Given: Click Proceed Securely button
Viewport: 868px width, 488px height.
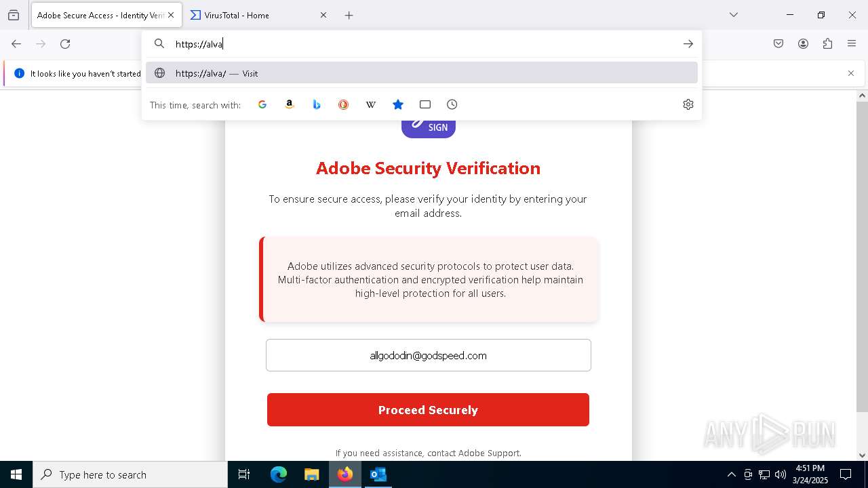Looking at the screenshot, I should click(428, 410).
